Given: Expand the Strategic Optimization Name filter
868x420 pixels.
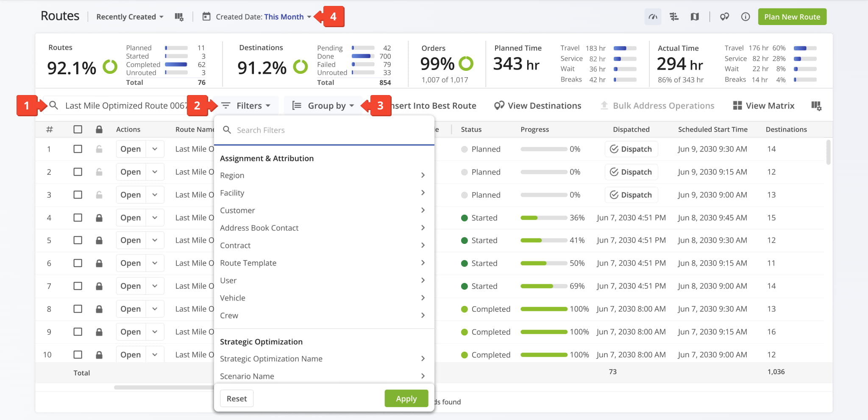Looking at the screenshot, I should (323, 358).
